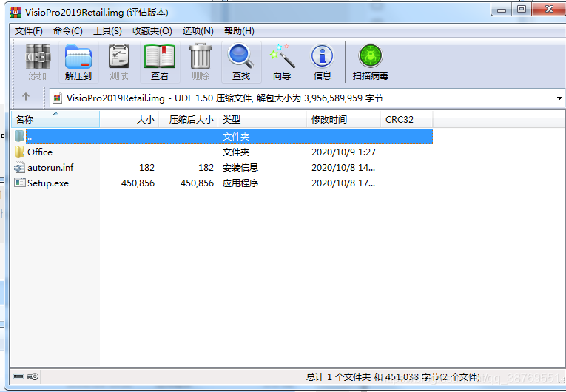Sort by CRC32 column header
This screenshot has height=392, width=566.
406,120
